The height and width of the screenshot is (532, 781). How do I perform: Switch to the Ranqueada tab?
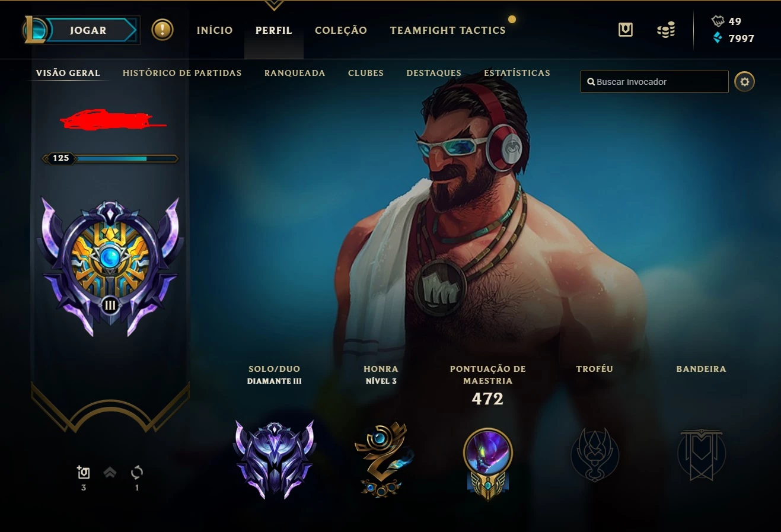click(x=295, y=73)
